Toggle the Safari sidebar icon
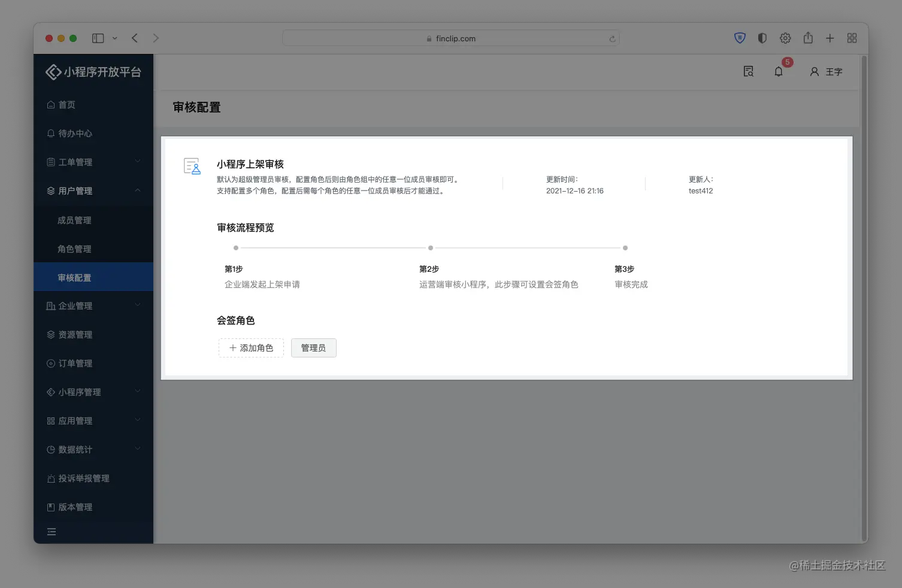 pyautogui.click(x=98, y=38)
